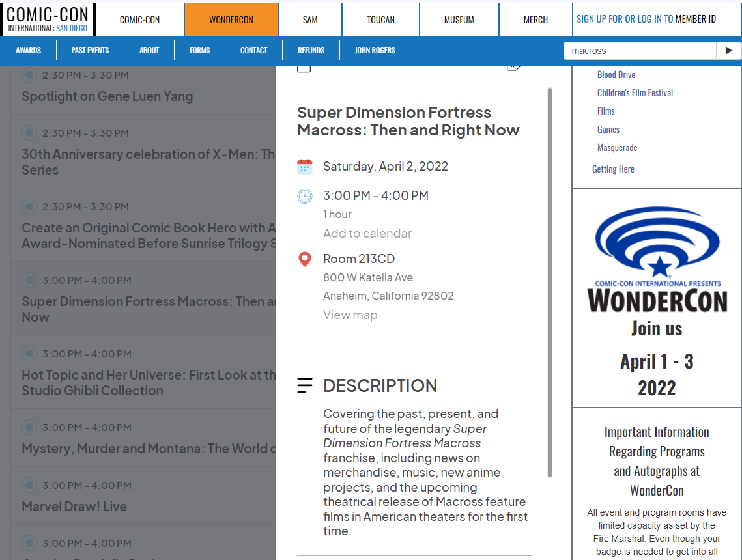
Task: Open Create an Original Comic Book Hero event
Action: (149, 236)
